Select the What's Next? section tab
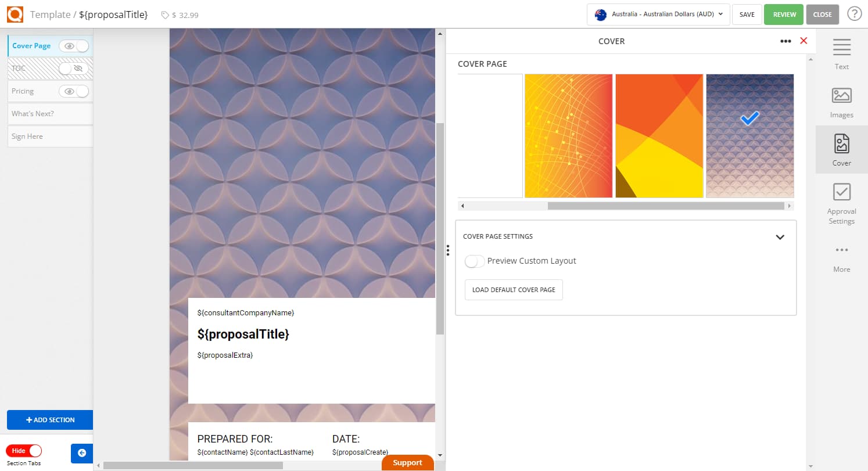 50,114
